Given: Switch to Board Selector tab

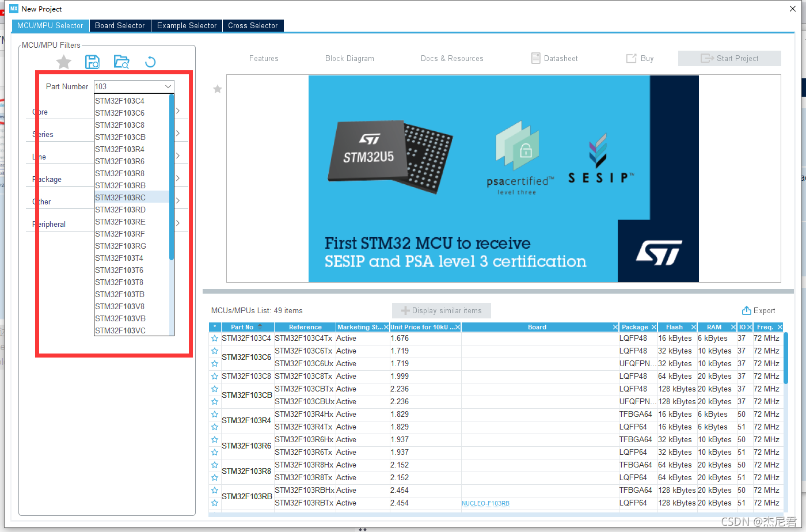Looking at the screenshot, I should pos(120,25).
